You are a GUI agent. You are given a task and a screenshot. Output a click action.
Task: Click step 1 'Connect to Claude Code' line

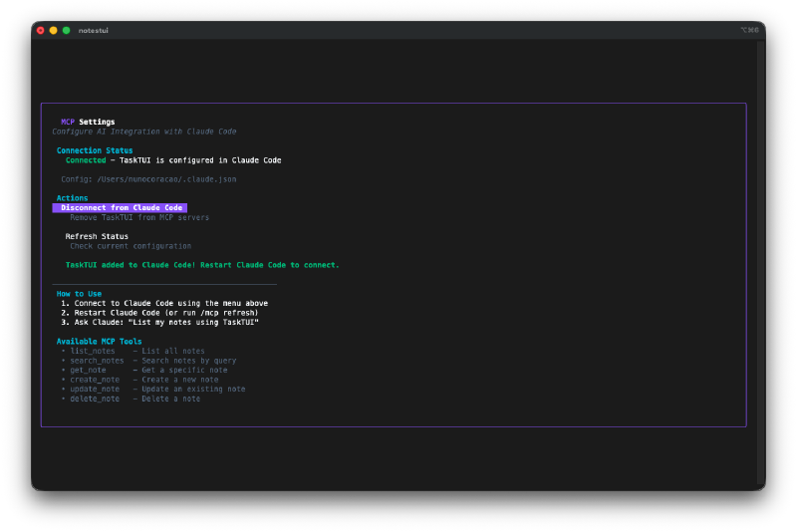[x=164, y=303]
